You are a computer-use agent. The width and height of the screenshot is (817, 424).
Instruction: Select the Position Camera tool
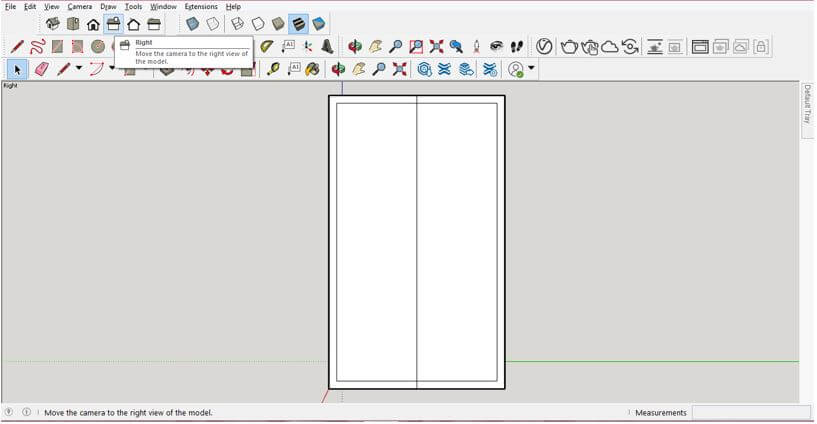click(x=476, y=47)
